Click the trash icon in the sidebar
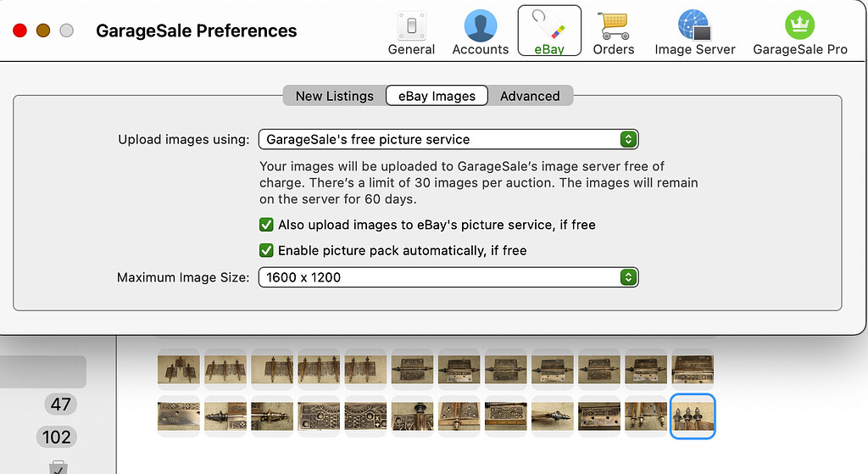The height and width of the screenshot is (474, 868). [x=58, y=467]
